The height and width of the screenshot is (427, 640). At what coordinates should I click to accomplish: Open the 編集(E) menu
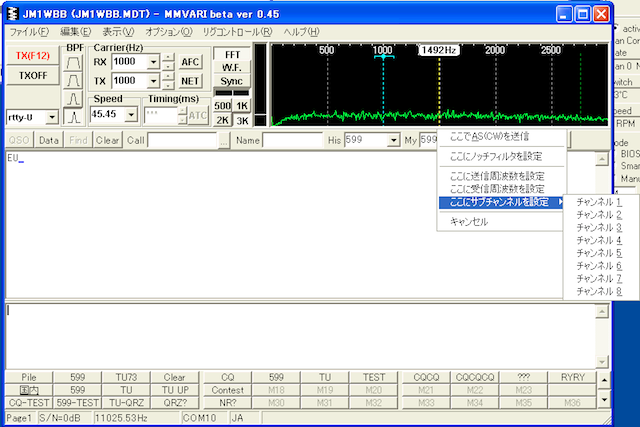76,32
